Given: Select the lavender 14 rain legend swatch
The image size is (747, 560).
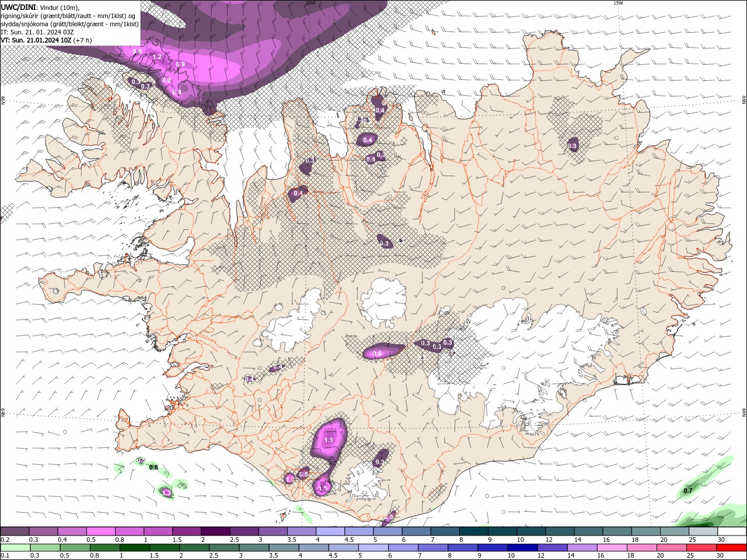Looking at the screenshot, I should coord(582,548).
